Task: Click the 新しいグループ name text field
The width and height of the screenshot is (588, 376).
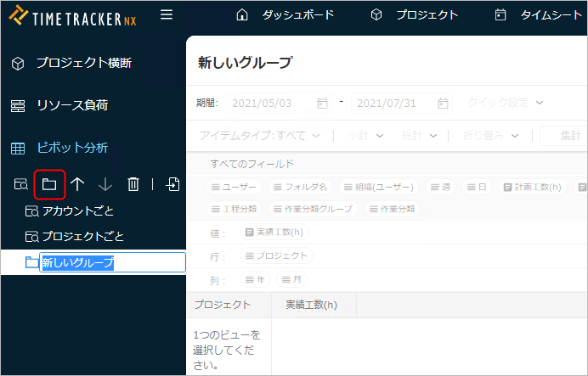Action: pos(112,262)
